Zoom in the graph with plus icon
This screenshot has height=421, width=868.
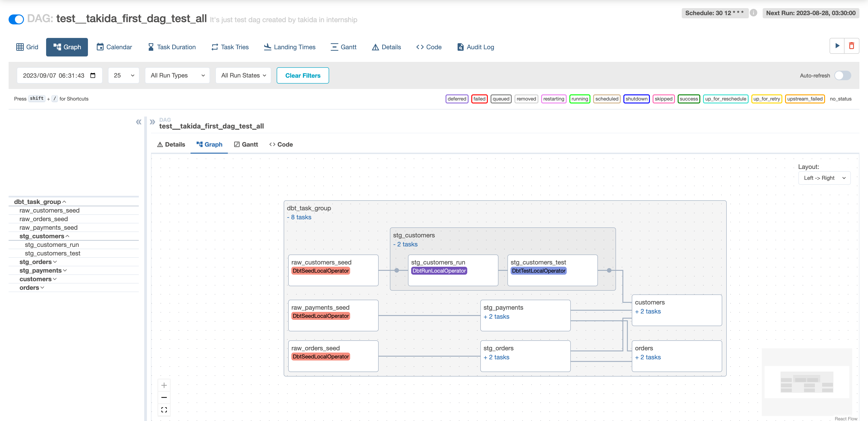point(164,385)
